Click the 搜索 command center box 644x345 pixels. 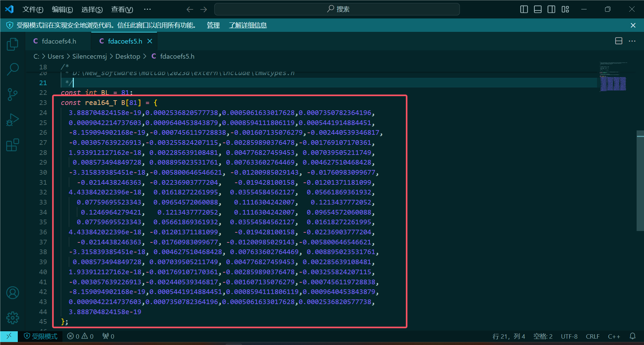(x=337, y=9)
